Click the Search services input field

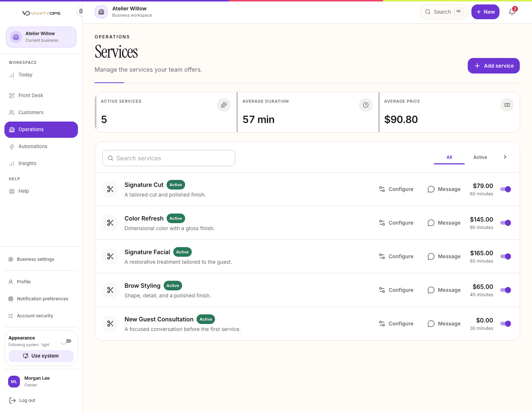point(169,158)
